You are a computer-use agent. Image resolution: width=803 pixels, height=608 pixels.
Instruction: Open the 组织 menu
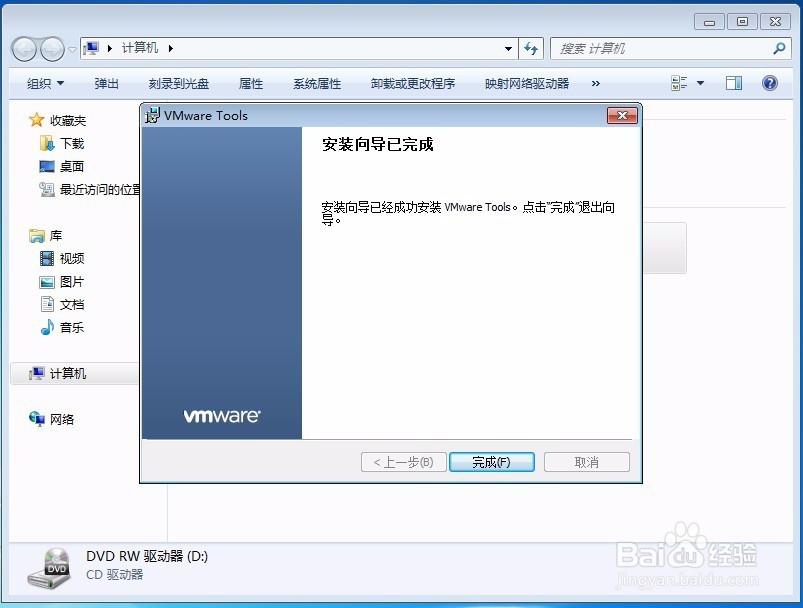pyautogui.click(x=45, y=83)
